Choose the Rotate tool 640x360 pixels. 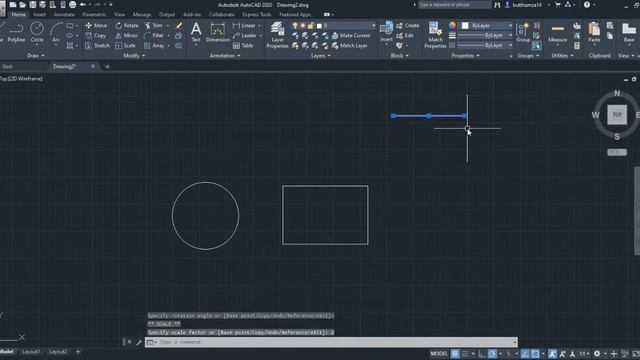pos(127,25)
